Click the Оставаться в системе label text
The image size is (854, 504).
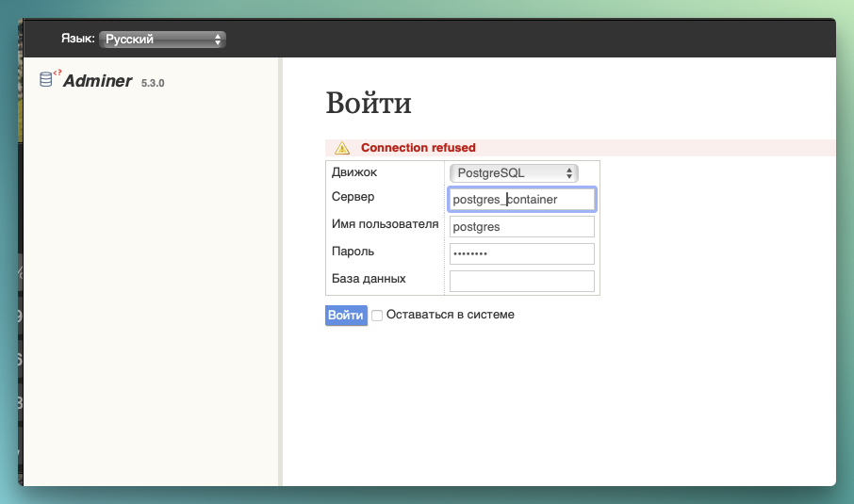(x=450, y=315)
